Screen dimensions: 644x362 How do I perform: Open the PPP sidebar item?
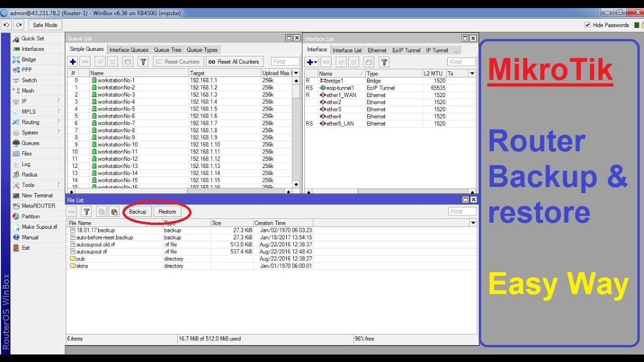(27, 70)
